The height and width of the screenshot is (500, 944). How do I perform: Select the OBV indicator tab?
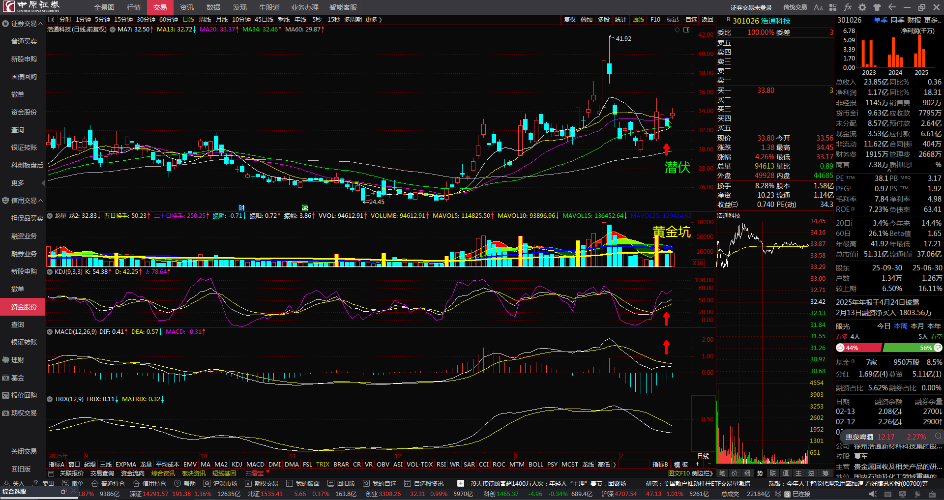tap(383, 465)
